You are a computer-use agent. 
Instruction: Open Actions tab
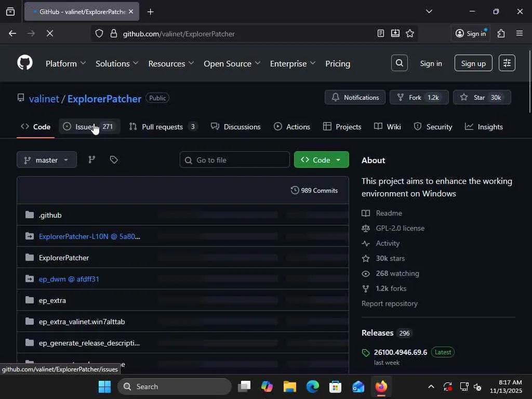292,127
